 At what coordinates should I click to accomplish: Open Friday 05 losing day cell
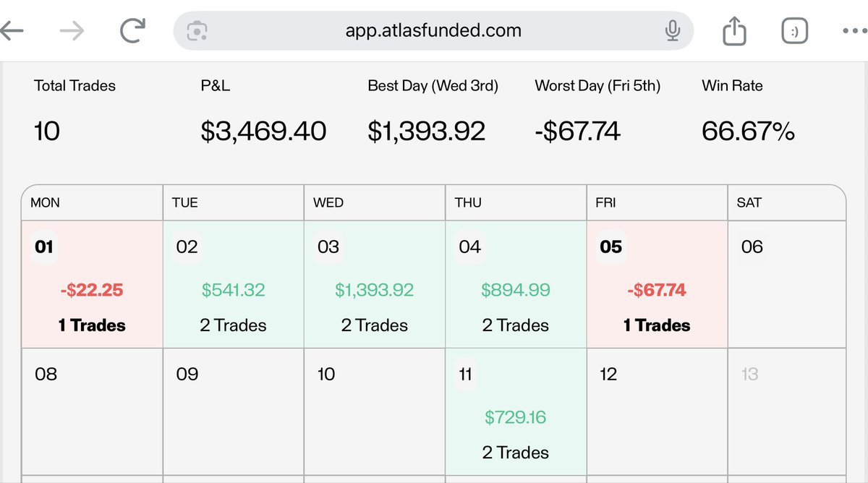point(656,284)
